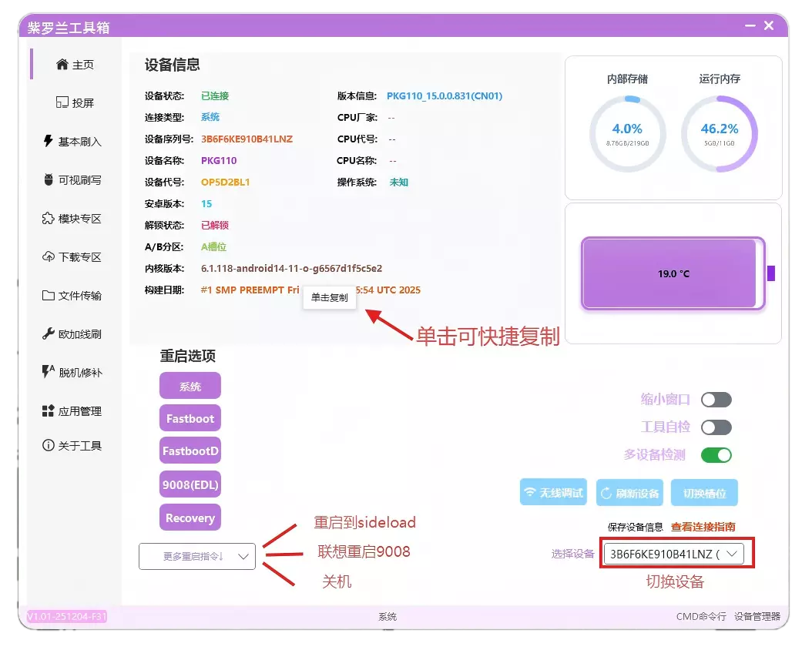Enable the 缩小窗口 minimize window toggle
Screen dimensions: 812x650
[716, 399]
